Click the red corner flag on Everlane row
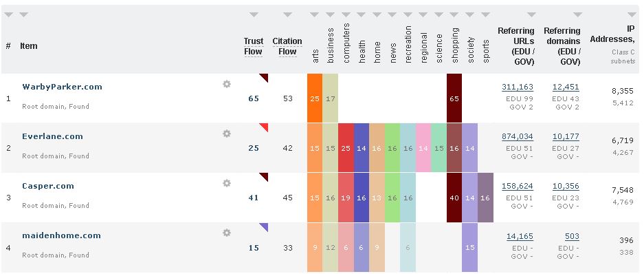 tap(264, 127)
